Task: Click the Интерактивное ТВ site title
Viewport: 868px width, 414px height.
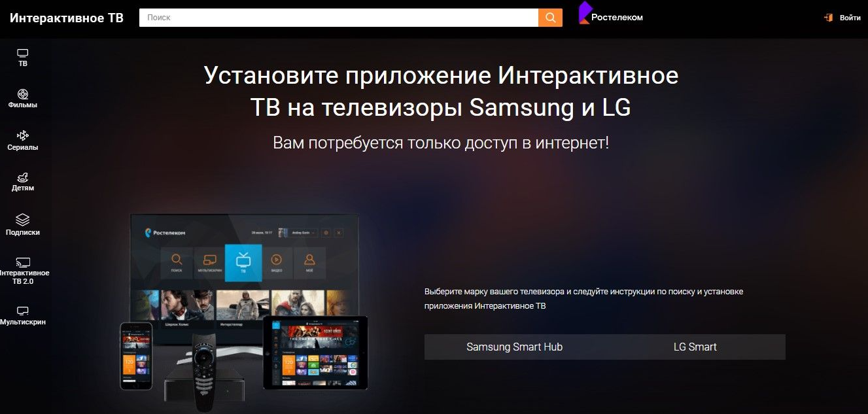Action: point(67,18)
